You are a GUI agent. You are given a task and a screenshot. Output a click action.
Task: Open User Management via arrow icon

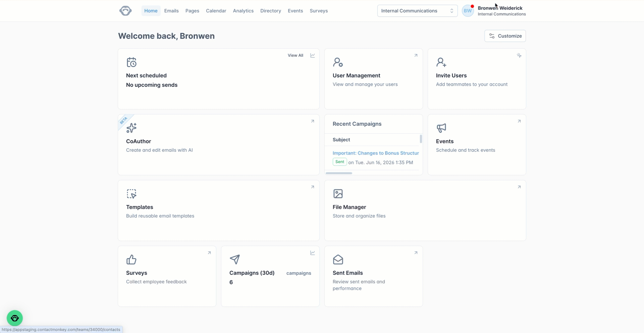(x=416, y=55)
